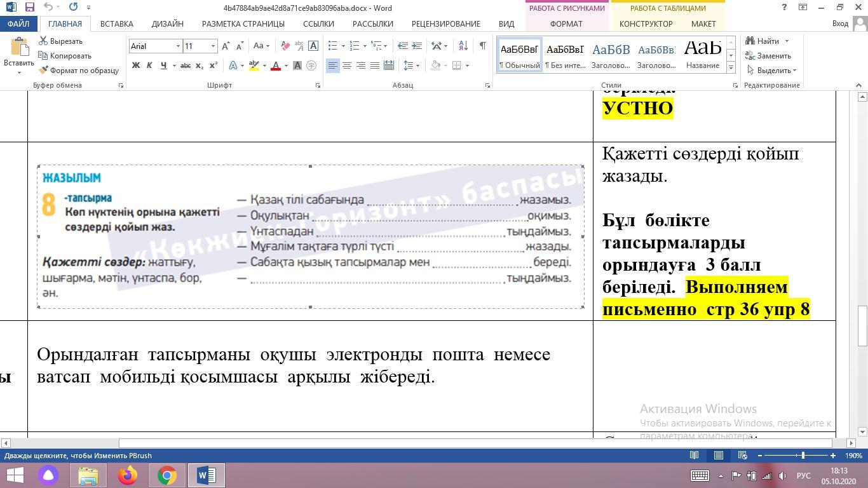This screenshot has height=488, width=868.
Task: Open the Arial font name dropdown
Action: (177, 46)
